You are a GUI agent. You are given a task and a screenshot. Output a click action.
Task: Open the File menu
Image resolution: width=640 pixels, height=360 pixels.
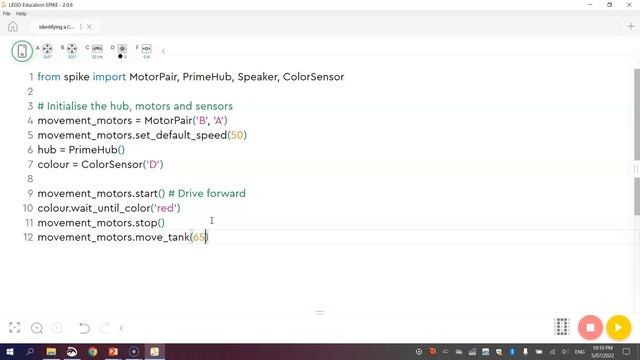click(x=7, y=13)
